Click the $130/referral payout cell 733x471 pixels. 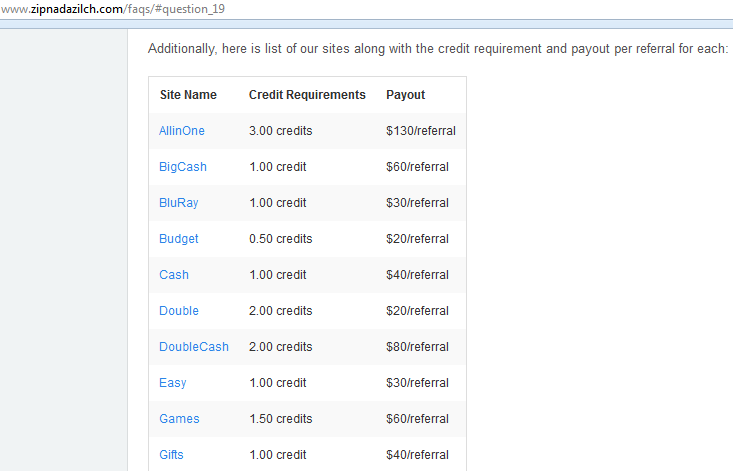(x=421, y=131)
